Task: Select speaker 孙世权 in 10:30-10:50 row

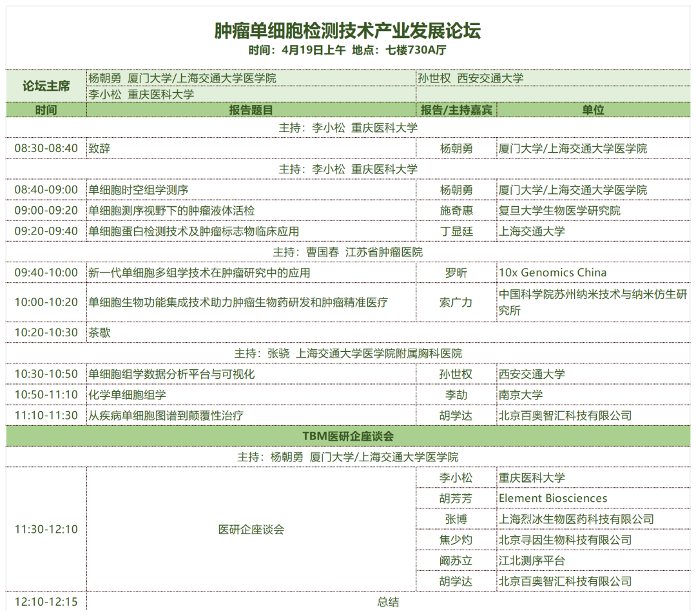Action: coord(456,374)
